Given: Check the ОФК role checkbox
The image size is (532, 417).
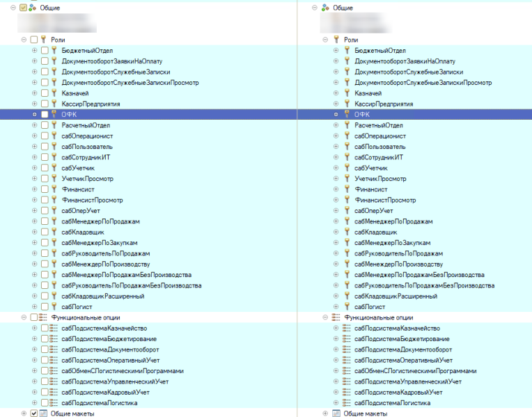Looking at the screenshot, I should pyautogui.click(x=45, y=114).
